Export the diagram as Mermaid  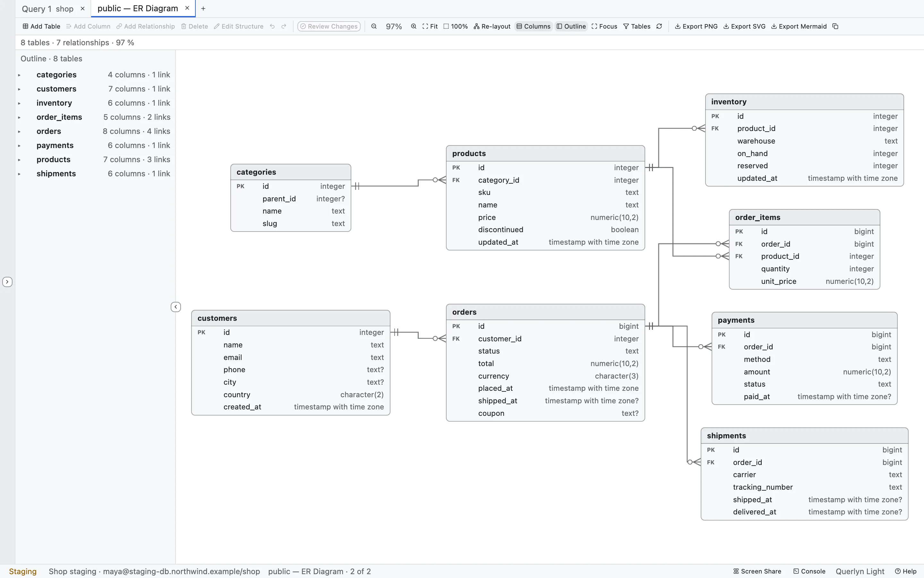(x=799, y=26)
